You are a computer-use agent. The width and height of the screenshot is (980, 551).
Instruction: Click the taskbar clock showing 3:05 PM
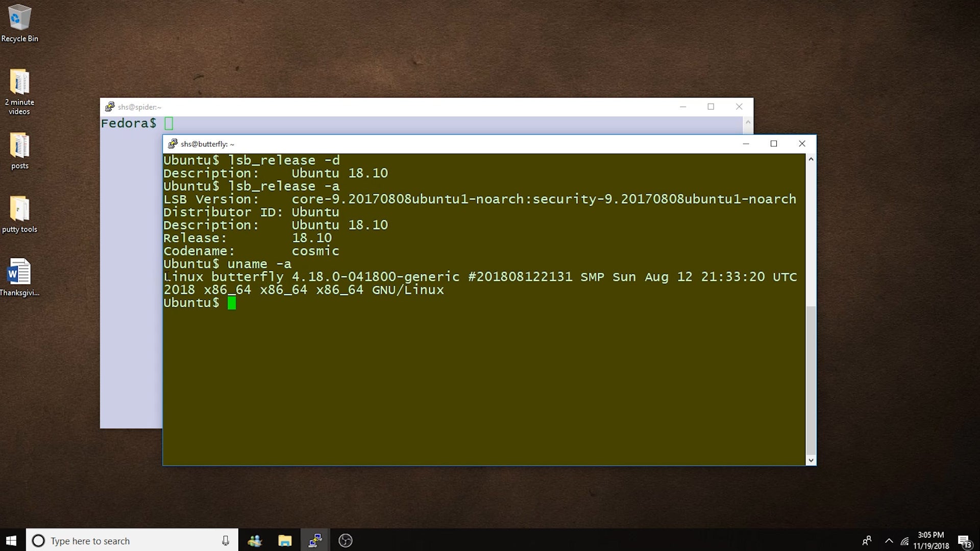click(x=931, y=540)
